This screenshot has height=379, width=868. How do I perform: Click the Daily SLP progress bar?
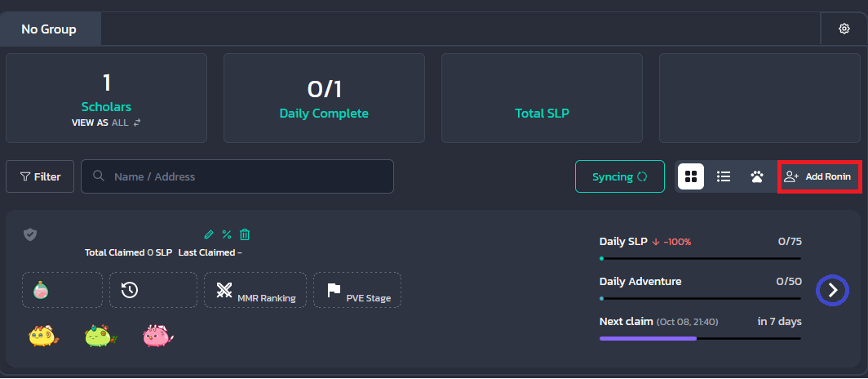coord(700,258)
